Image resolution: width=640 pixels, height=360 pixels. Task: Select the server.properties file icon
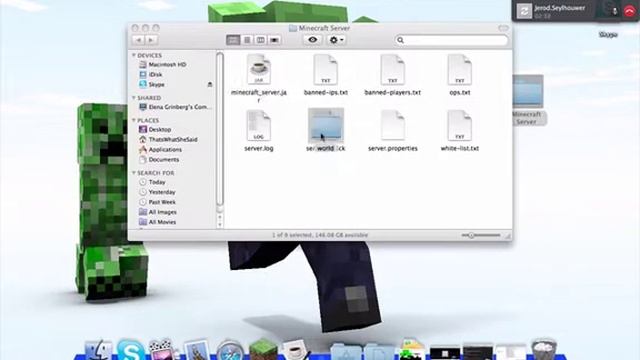[x=392, y=126]
